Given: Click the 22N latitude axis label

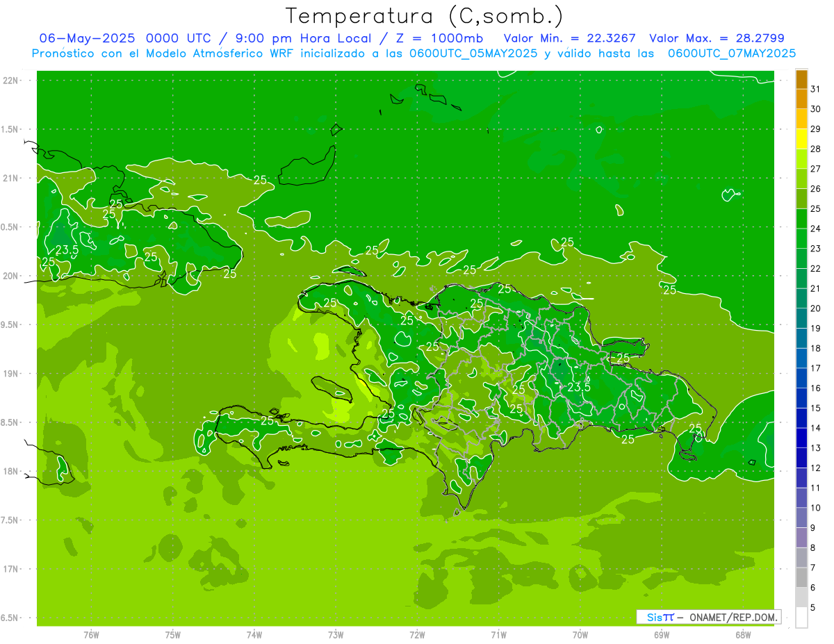Looking at the screenshot, I should tap(10, 80).
